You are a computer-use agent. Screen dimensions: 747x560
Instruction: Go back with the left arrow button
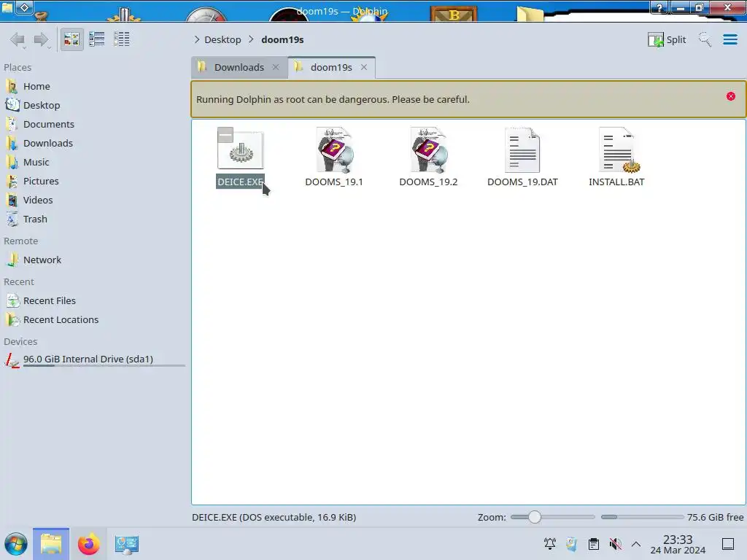(x=18, y=39)
